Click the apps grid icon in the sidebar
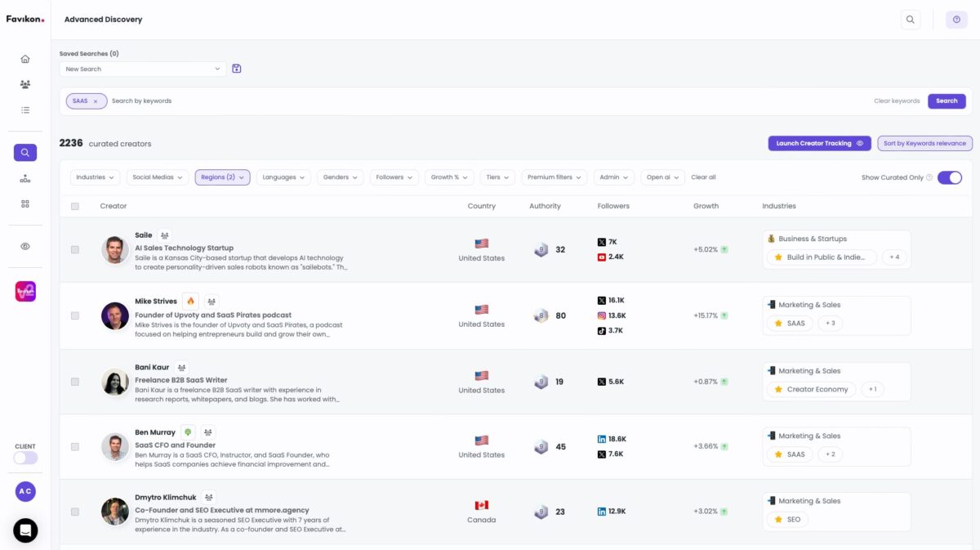 tap(24, 203)
